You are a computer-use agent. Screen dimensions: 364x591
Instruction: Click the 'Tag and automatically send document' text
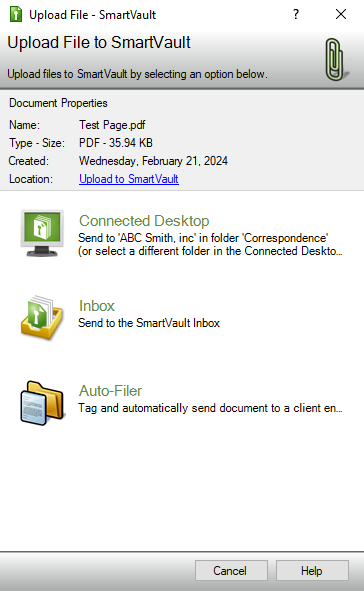[210, 408]
